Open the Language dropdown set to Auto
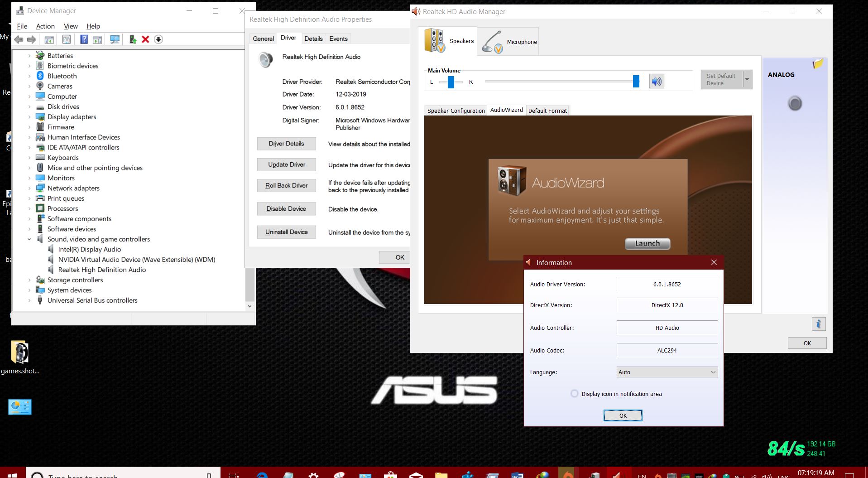868x478 pixels. click(667, 372)
